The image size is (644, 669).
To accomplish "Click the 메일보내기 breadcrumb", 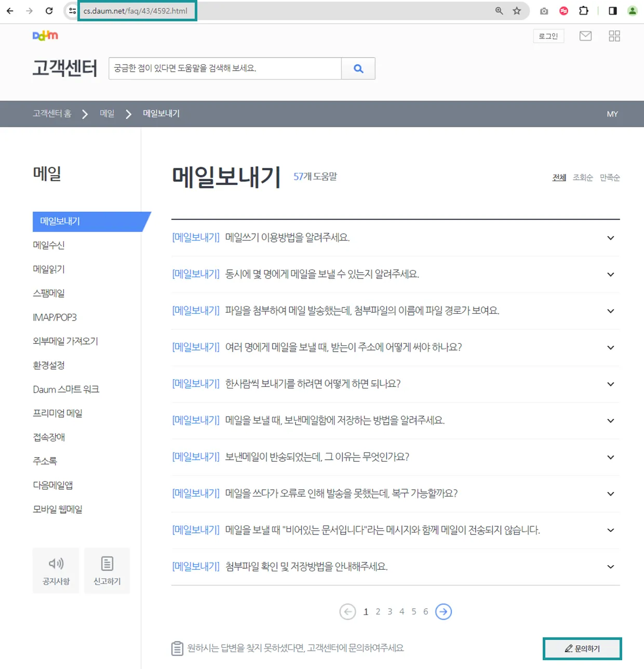I will [x=161, y=114].
